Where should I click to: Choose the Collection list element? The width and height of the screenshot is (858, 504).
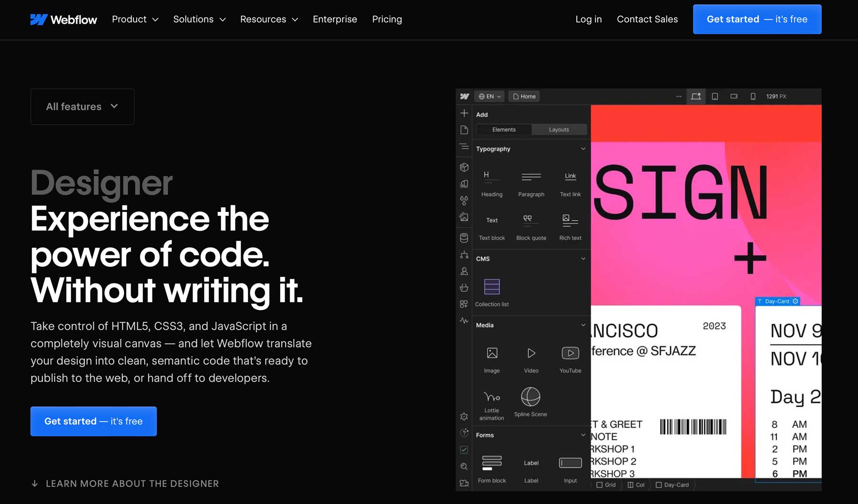point(491,287)
